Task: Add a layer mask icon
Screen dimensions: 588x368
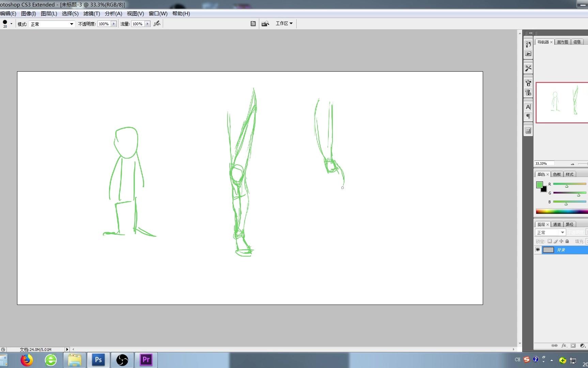Action: click(x=573, y=345)
